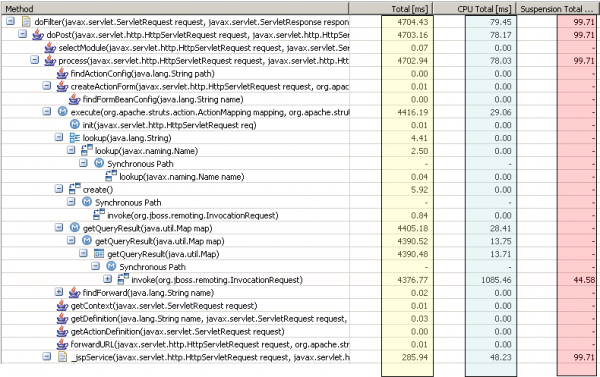
Task: Click the create() remoting icon
Action: [75, 189]
